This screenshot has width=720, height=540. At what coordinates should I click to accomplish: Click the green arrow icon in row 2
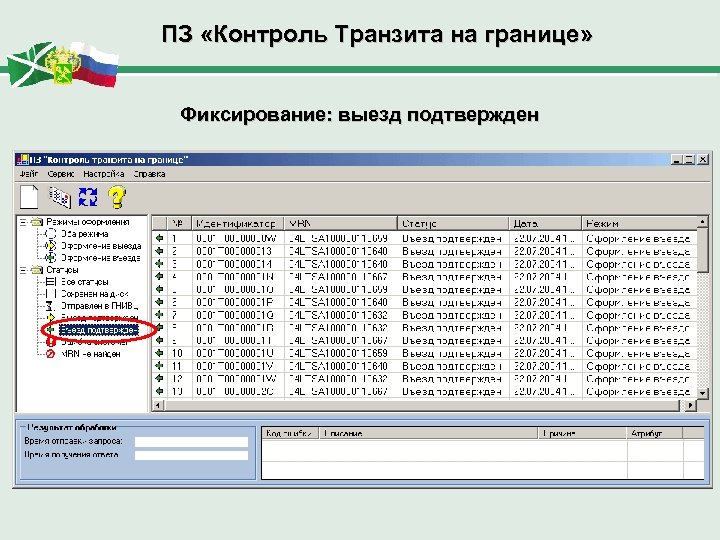(x=159, y=251)
